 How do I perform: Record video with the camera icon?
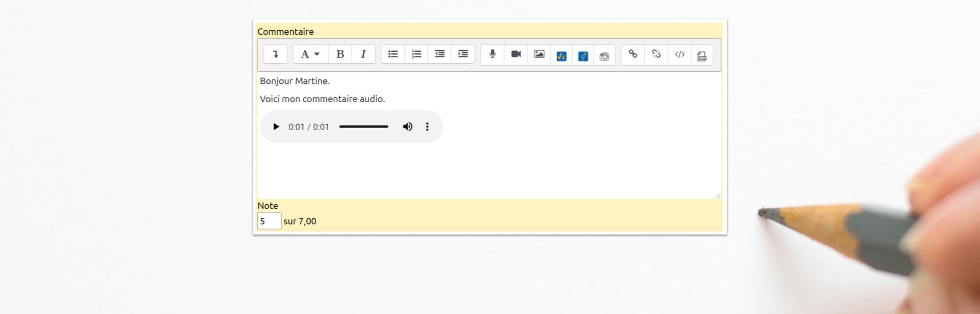516,54
